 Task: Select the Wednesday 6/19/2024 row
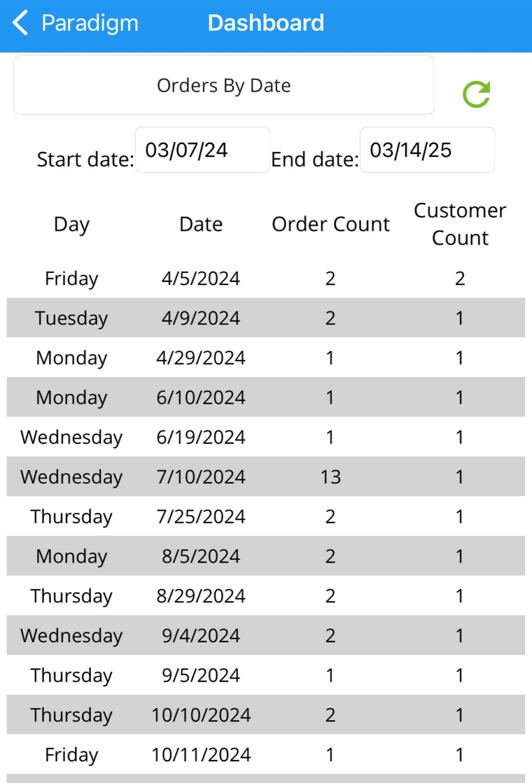(266, 437)
